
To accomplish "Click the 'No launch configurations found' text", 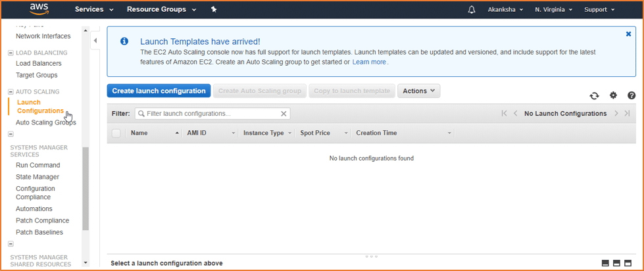I will 371,159.
